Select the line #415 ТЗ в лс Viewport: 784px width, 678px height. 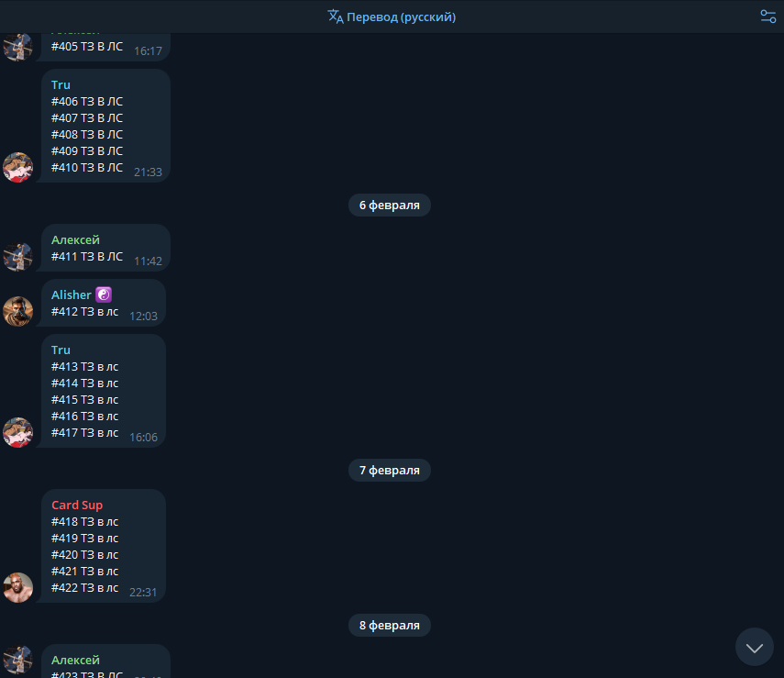[x=85, y=400]
